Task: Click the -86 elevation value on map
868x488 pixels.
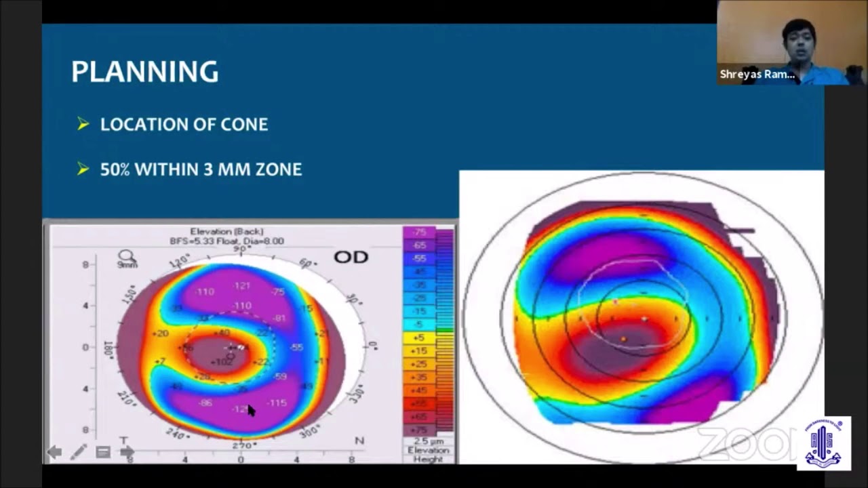Action: click(x=205, y=403)
